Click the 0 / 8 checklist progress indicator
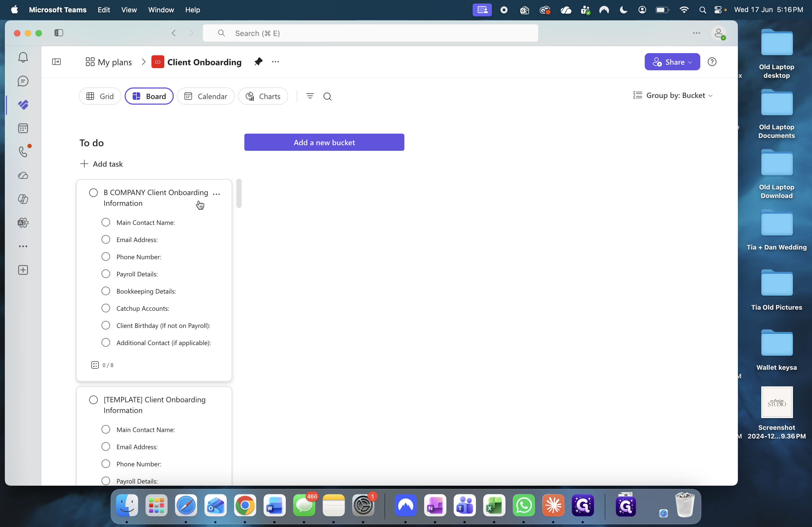812x527 pixels. point(102,365)
